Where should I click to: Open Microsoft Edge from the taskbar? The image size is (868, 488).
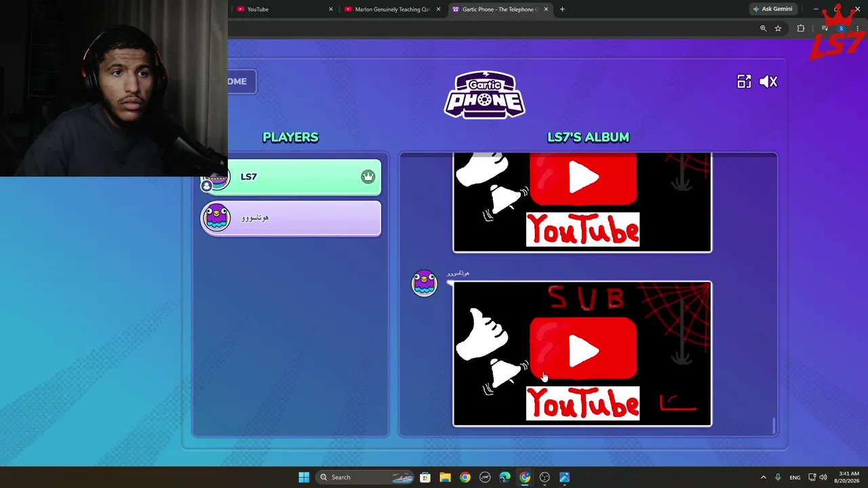[x=505, y=477]
